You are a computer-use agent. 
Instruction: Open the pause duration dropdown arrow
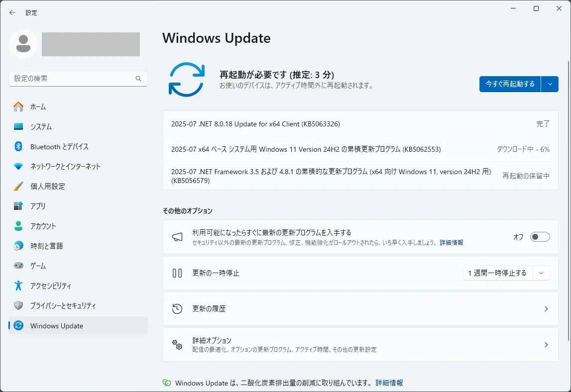[541, 273]
